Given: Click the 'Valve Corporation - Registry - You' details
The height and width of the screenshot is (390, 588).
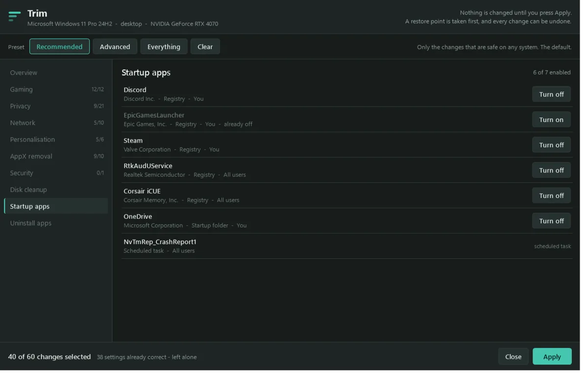Looking at the screenshot, I should click(x=171, y=149).
